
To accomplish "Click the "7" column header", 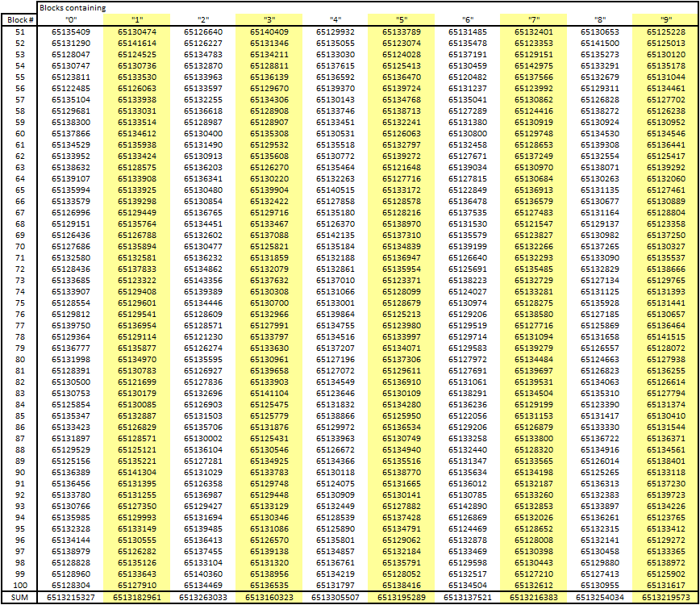I will coord(534,19).
